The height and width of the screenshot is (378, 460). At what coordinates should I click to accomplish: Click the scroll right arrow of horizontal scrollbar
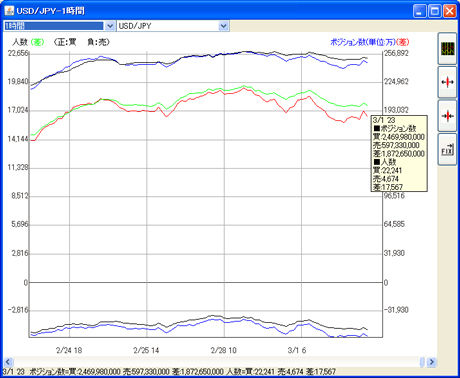click(x=431, y=362)
